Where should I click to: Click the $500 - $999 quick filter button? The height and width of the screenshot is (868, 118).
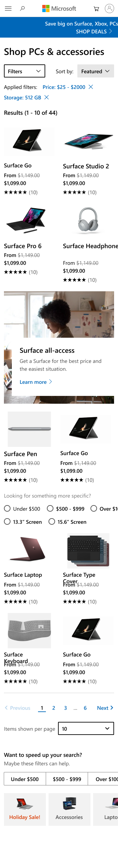pos(67,779)
